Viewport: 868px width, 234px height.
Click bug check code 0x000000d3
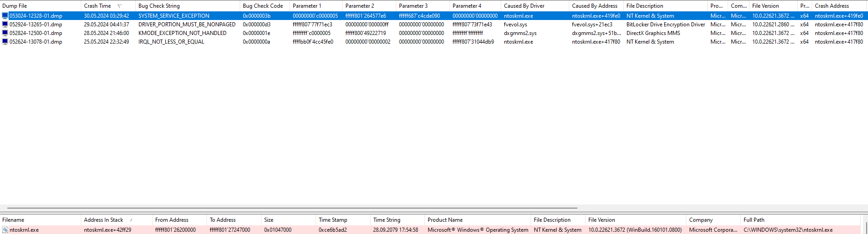(x=256, y=24)
